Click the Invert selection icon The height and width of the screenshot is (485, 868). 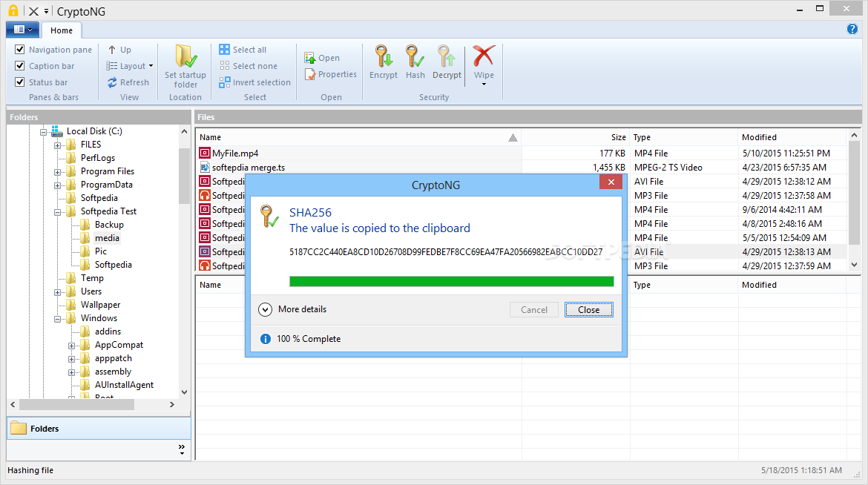click(x=224, y=82)
